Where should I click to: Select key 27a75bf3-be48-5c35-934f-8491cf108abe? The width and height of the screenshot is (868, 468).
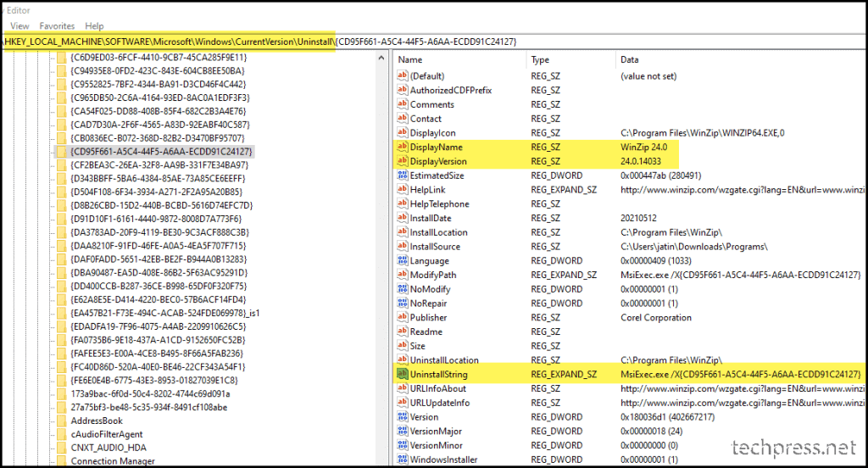pyautogui.click(x=148, y=407)
